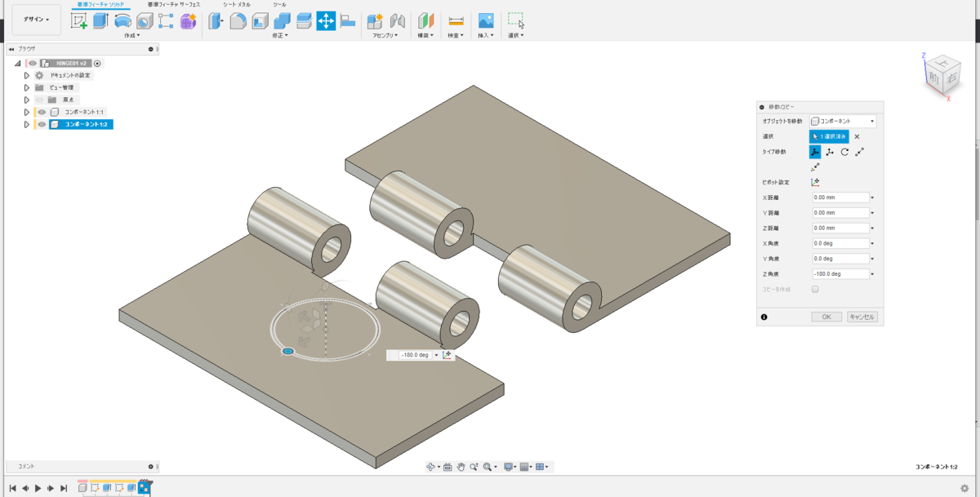Expand コンポーネント1:1 tree node

click(x=27, y=112)
